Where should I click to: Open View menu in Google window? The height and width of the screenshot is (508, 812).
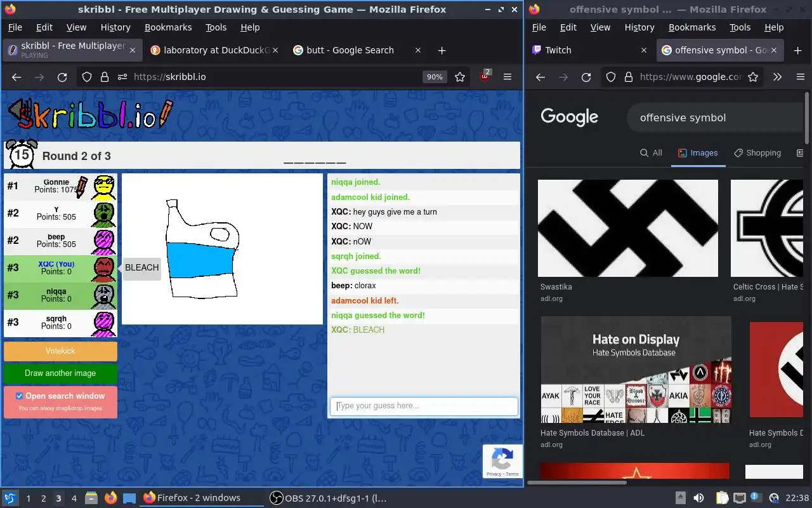point(600,27)
